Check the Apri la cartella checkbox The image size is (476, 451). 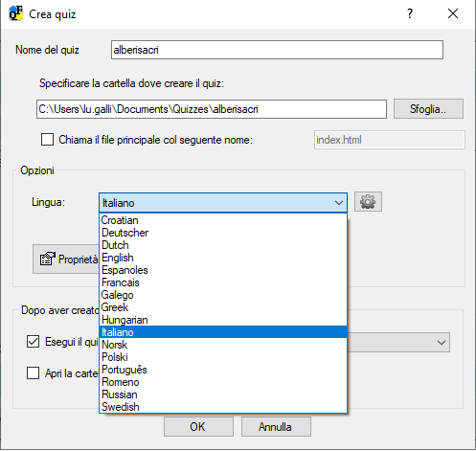pyautogui.click(x=33, y=372)
